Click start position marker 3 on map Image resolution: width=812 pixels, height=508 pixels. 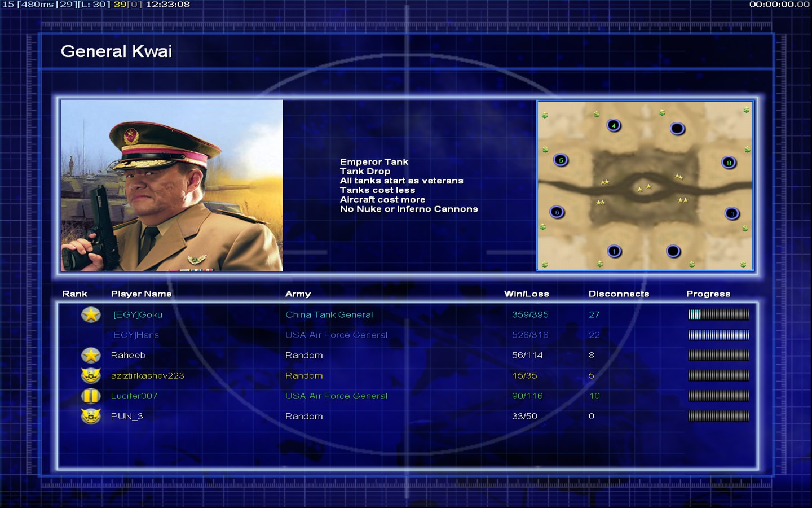pyautogui.click(x=732, y=213)
